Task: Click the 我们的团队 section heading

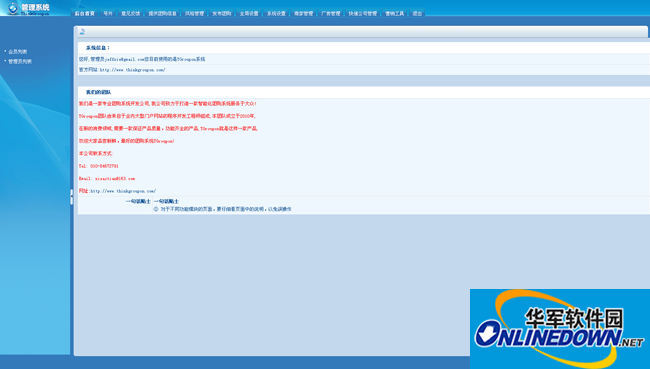Action: (x=98, y=92)
